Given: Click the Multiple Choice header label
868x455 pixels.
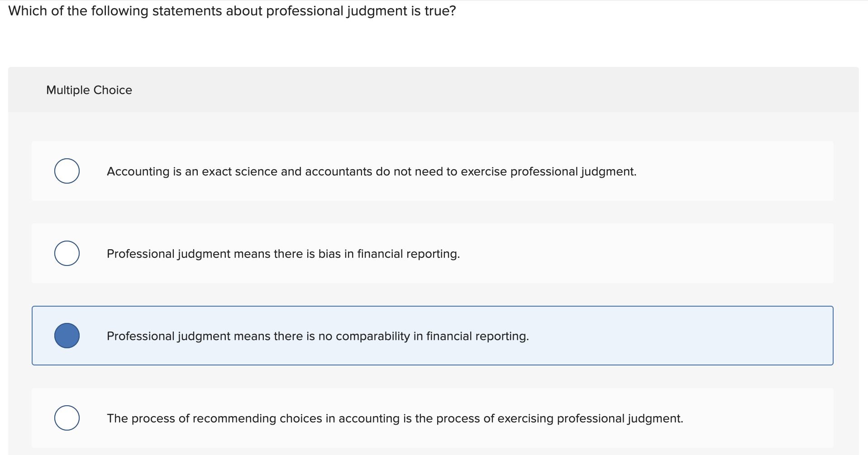Looking at the screenshot, I should (x=89, y=90).
